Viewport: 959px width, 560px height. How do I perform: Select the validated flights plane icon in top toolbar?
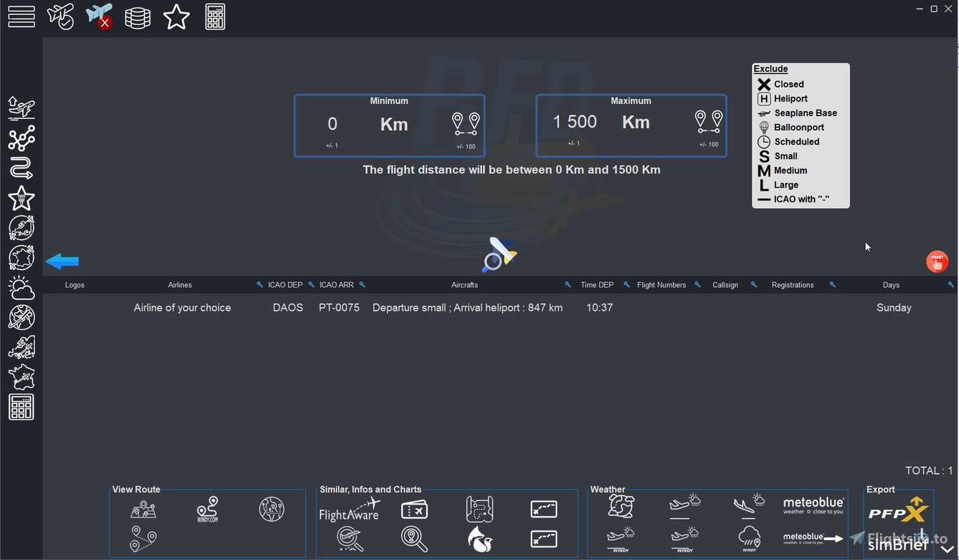[x=61, y=16]
